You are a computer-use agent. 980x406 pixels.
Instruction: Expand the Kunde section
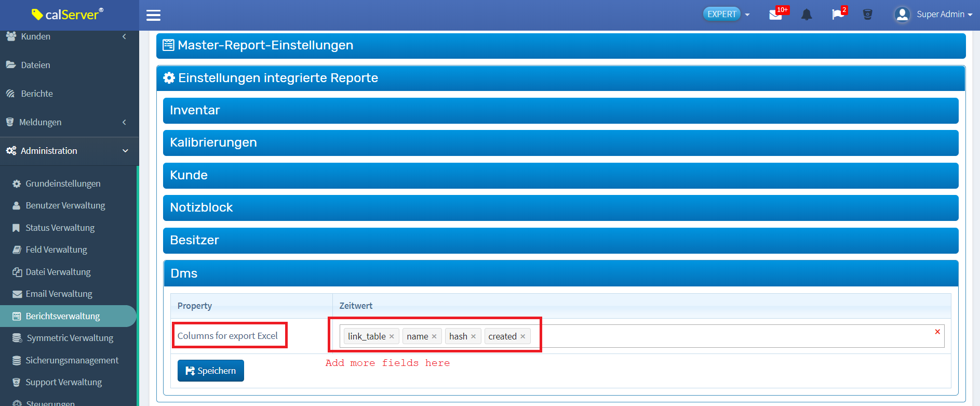click(x=561, y=176)
